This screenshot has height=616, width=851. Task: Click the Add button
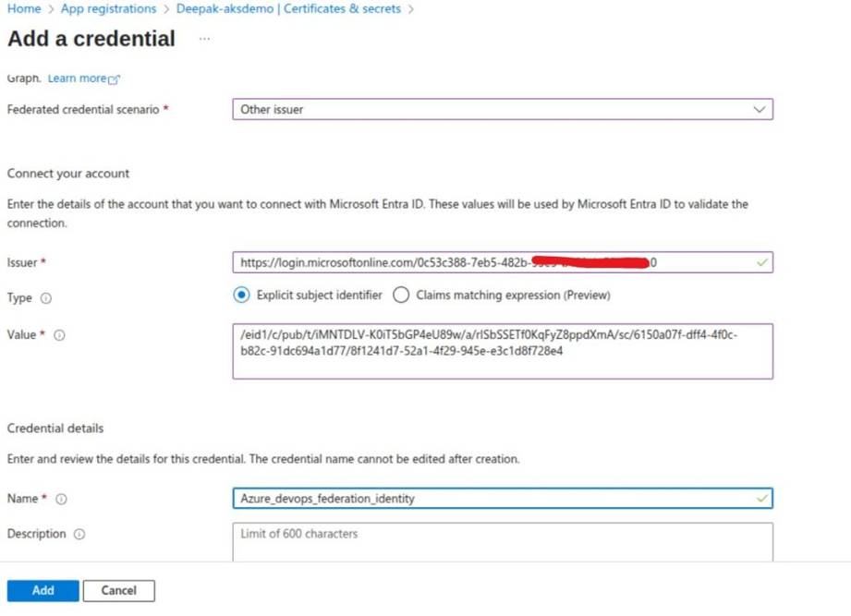click(x=41, y=590)
